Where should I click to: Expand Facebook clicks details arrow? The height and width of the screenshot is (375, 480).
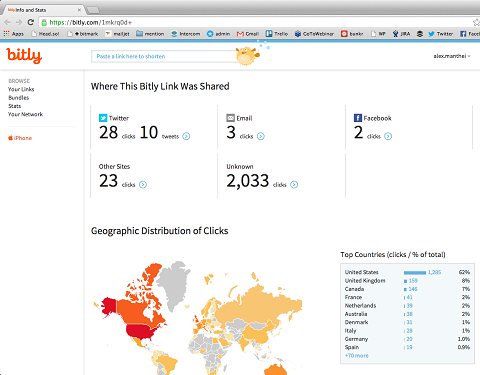388,136
